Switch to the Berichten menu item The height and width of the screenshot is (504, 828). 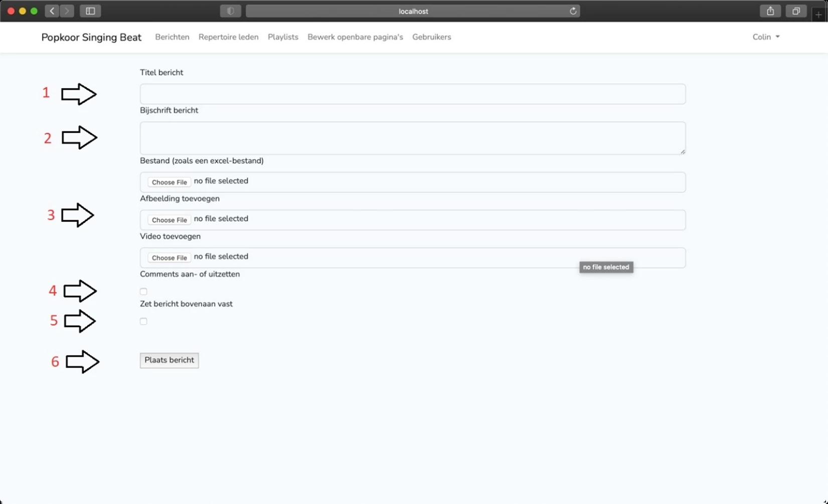172,37
